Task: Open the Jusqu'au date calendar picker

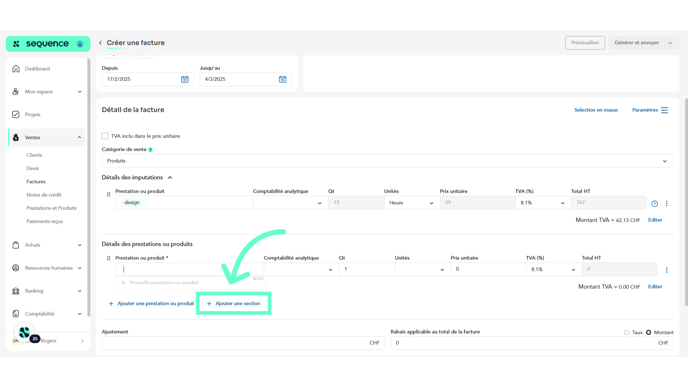Action: click(x=283, y=79)
